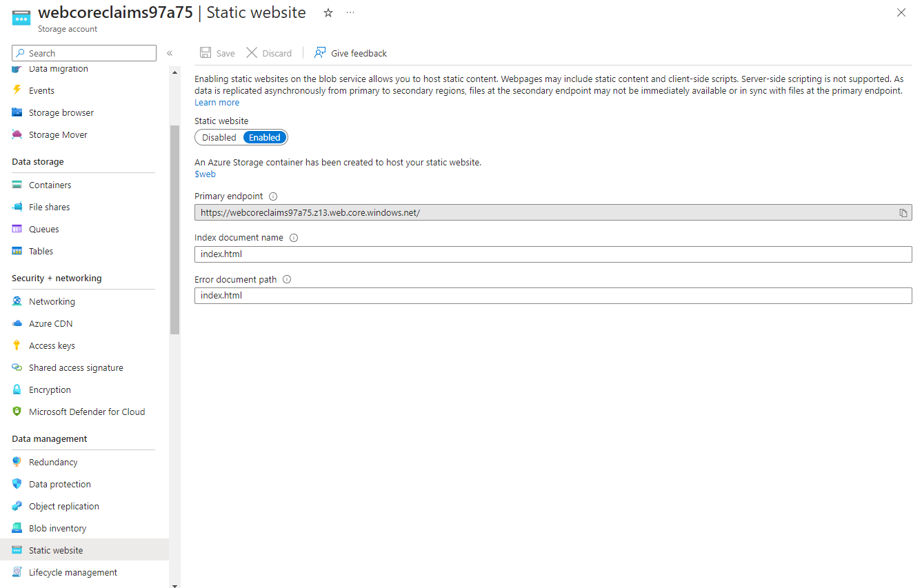The width and height of the screenshot is (922, 588).
Task: Click the Events lightning icon
Action: click(17, 90)
